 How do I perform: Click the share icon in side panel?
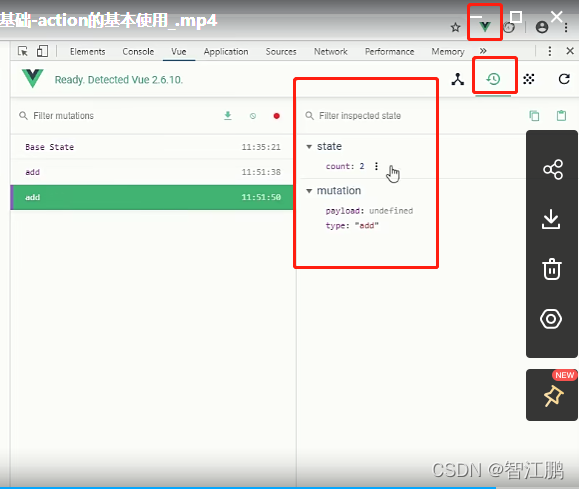[552, 170]
